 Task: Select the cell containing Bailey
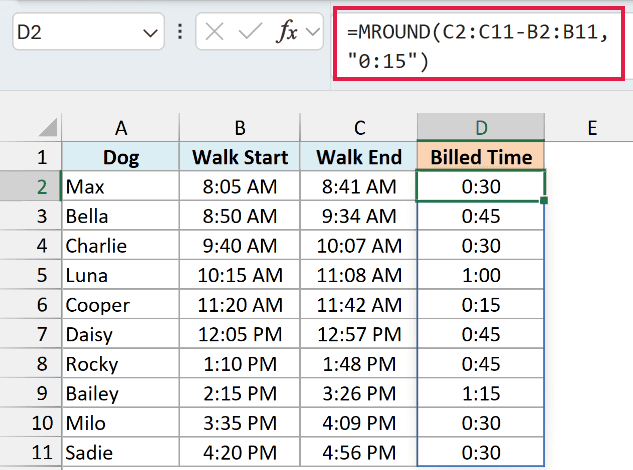(120, 393)
